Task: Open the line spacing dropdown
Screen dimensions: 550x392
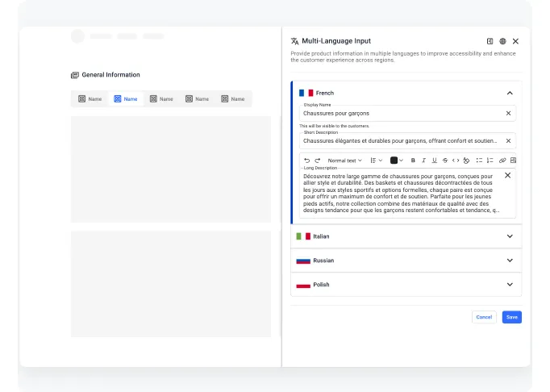Action: (x=376, y=161)
